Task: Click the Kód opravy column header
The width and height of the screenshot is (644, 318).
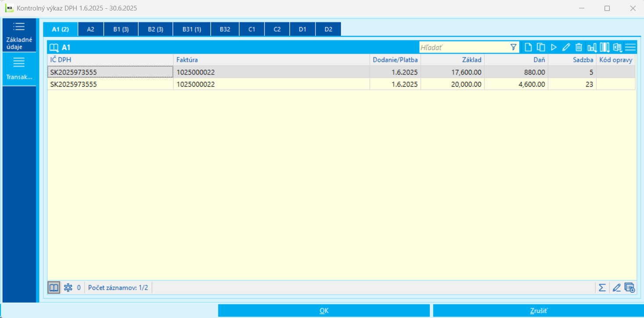Action: coord(616,60)
